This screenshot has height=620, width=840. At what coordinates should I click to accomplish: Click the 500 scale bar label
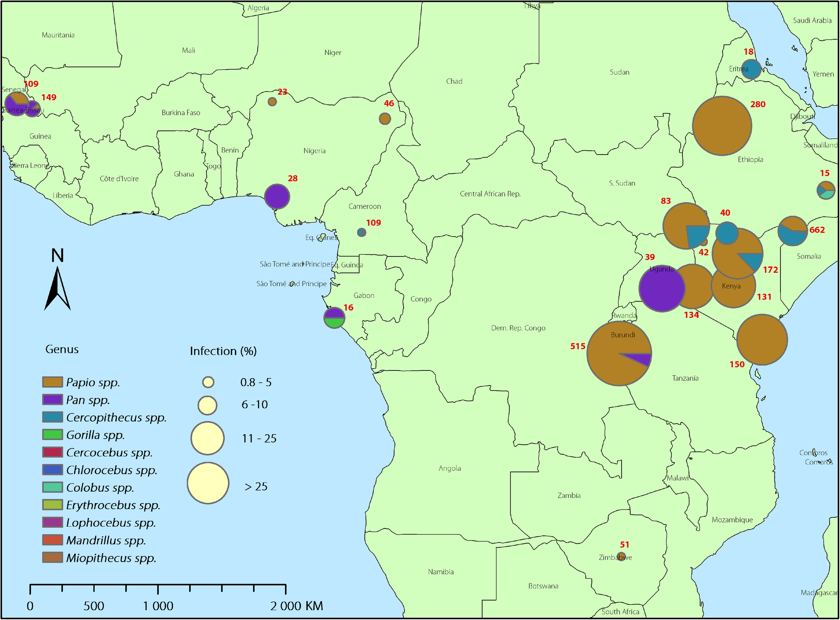(x=94, y=606)
